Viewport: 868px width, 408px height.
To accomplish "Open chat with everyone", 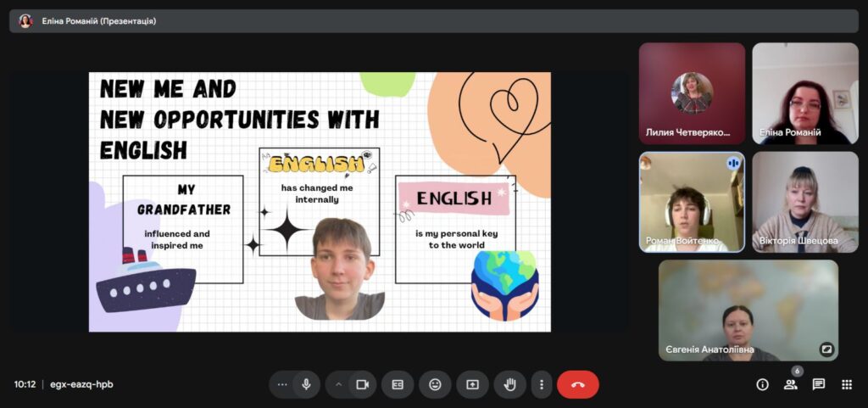I will tap(818, 384).
